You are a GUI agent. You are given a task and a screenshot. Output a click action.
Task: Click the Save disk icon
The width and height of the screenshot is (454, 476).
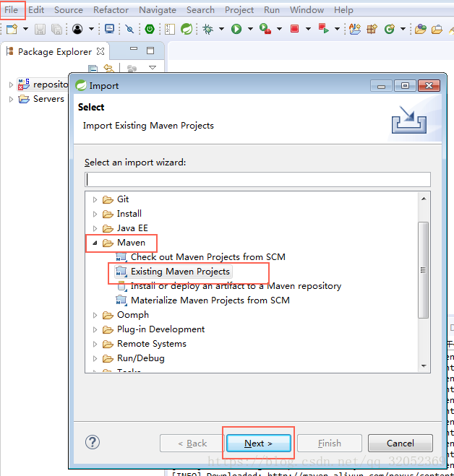(x=40, y=29)
